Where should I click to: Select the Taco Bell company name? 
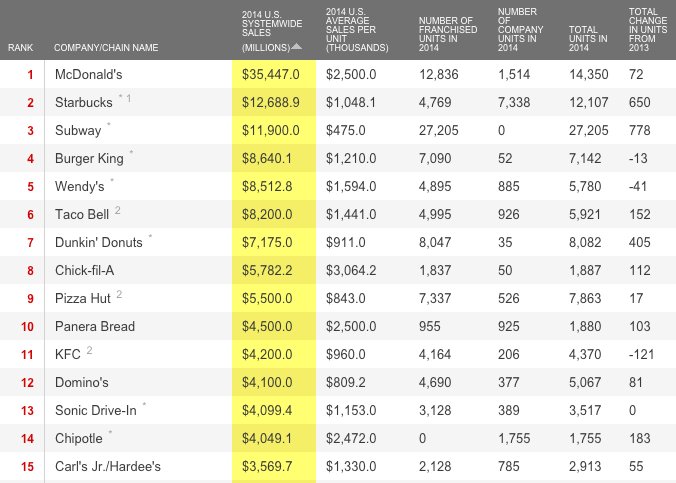[82, 214]
